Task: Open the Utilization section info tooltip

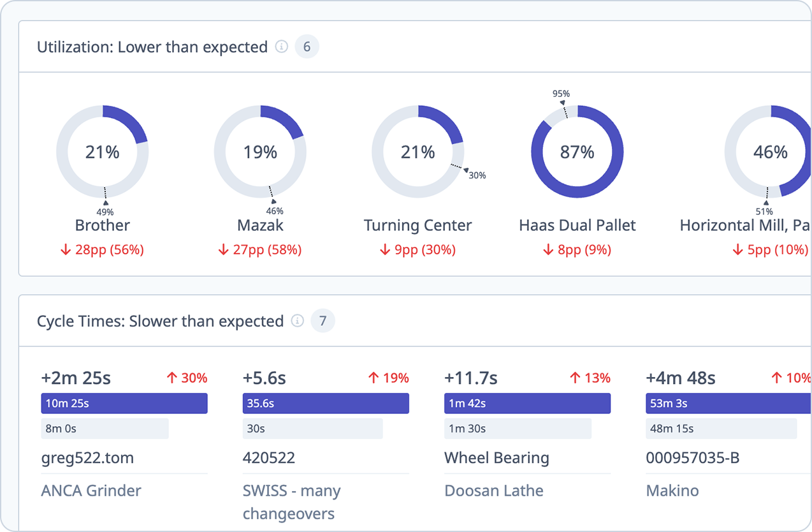Action: tap(281, 47)
